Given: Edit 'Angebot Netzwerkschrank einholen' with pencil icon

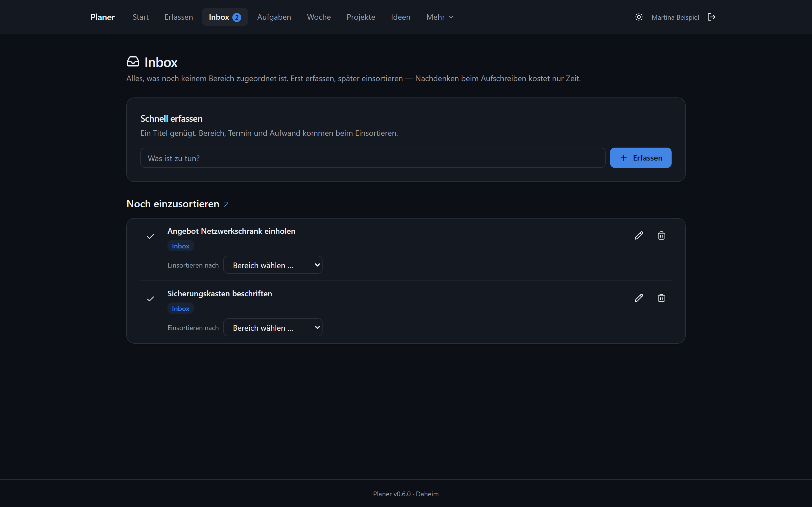Looking at the screenshot, I should 639,235.
